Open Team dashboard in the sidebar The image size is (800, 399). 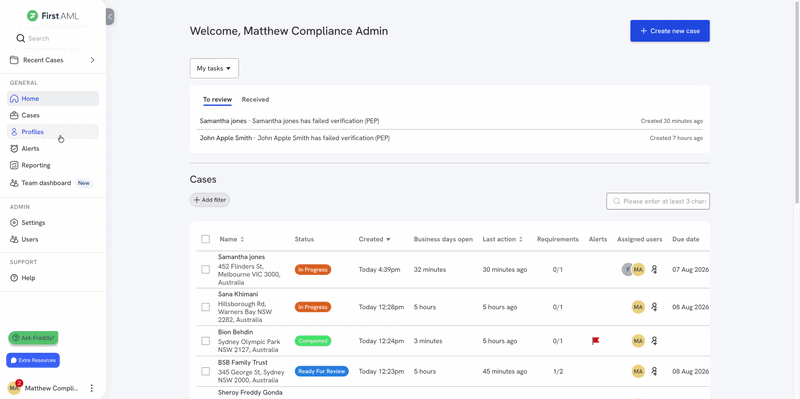53,183
